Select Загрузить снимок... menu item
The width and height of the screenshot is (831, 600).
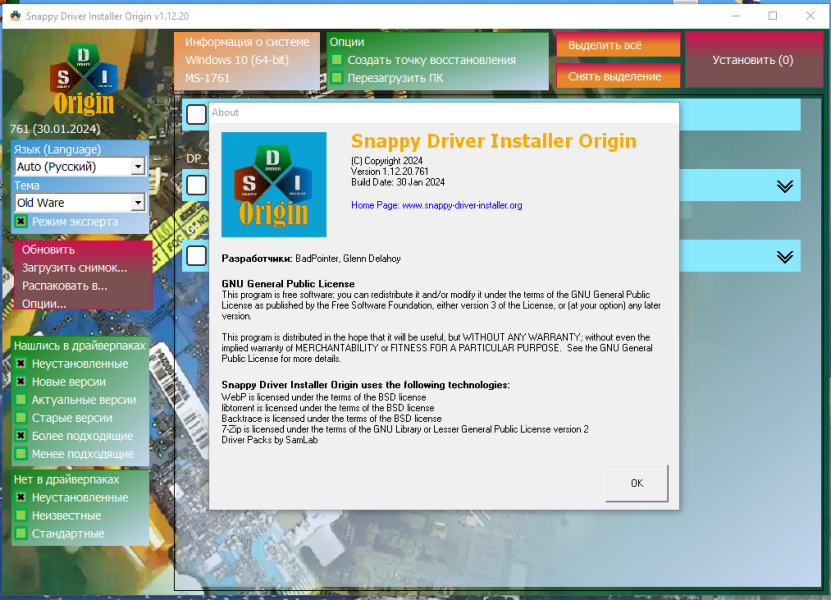(74, 268)
